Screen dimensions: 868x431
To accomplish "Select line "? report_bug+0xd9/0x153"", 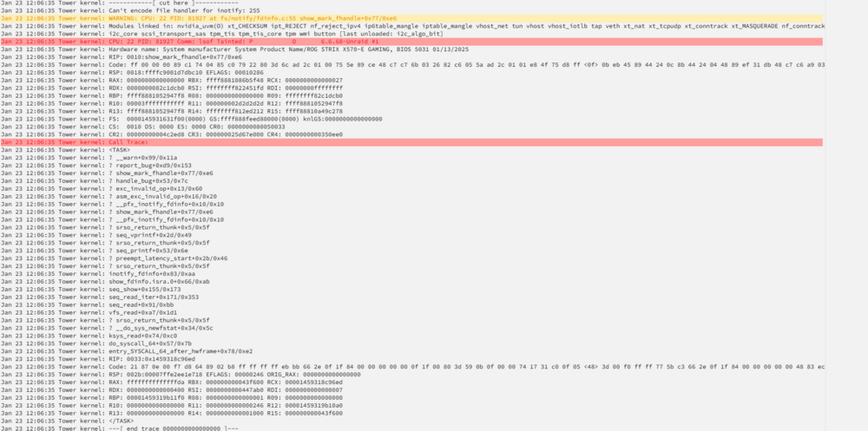I will (95, 166).
